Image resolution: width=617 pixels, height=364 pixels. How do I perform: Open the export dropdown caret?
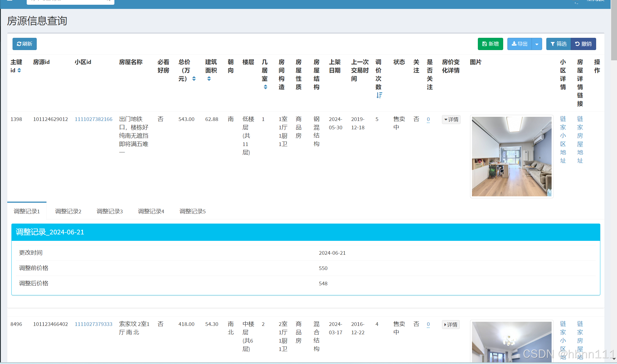(537, 44)
